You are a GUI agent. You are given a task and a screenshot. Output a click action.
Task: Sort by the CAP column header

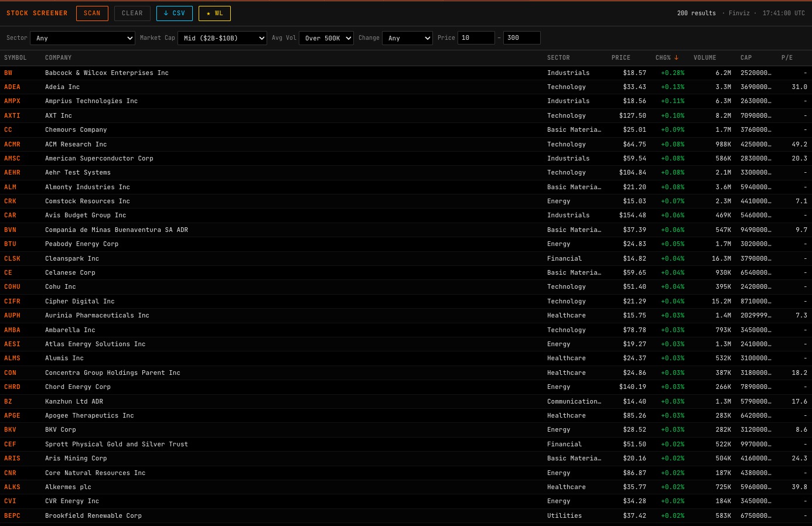pos(746,58)
